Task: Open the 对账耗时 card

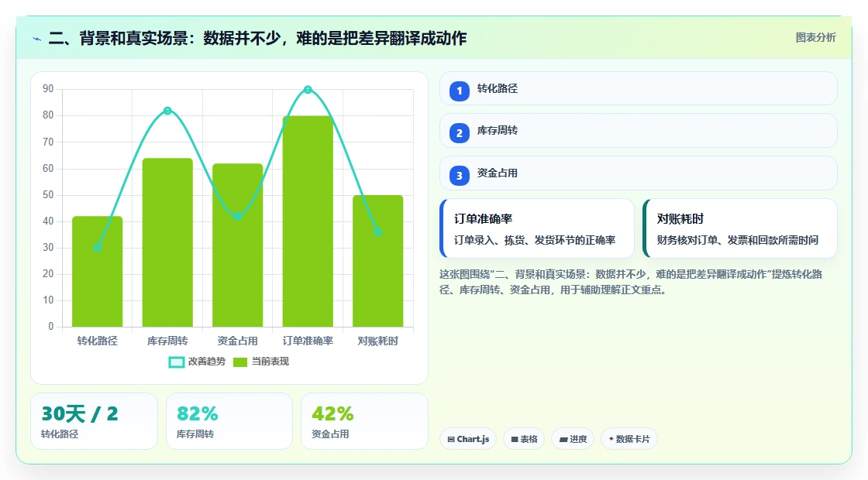Action: click(740, 228)
